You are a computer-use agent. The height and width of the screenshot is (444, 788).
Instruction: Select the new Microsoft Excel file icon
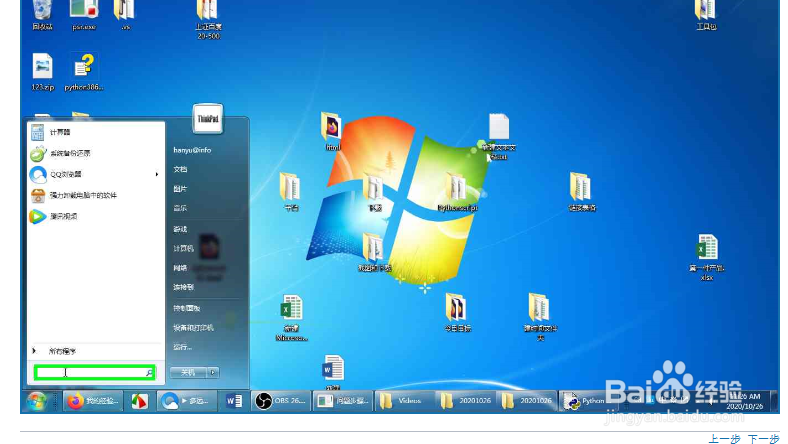click(291, 317)
